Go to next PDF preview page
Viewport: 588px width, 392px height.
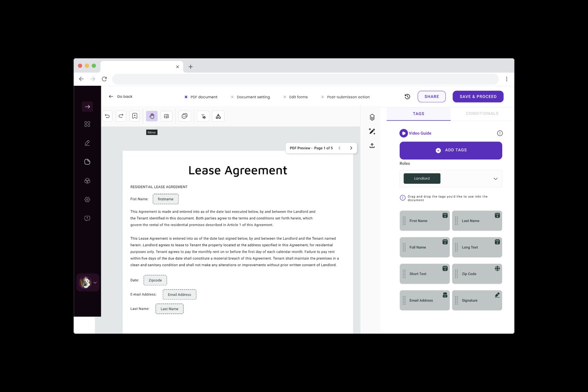pyautogui.click(x=351, y=148)
